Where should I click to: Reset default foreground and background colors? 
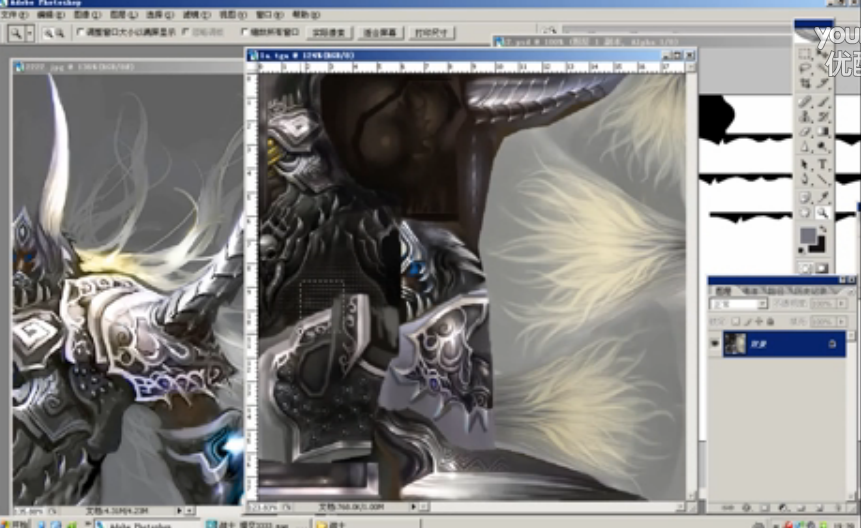coord(802,251)
